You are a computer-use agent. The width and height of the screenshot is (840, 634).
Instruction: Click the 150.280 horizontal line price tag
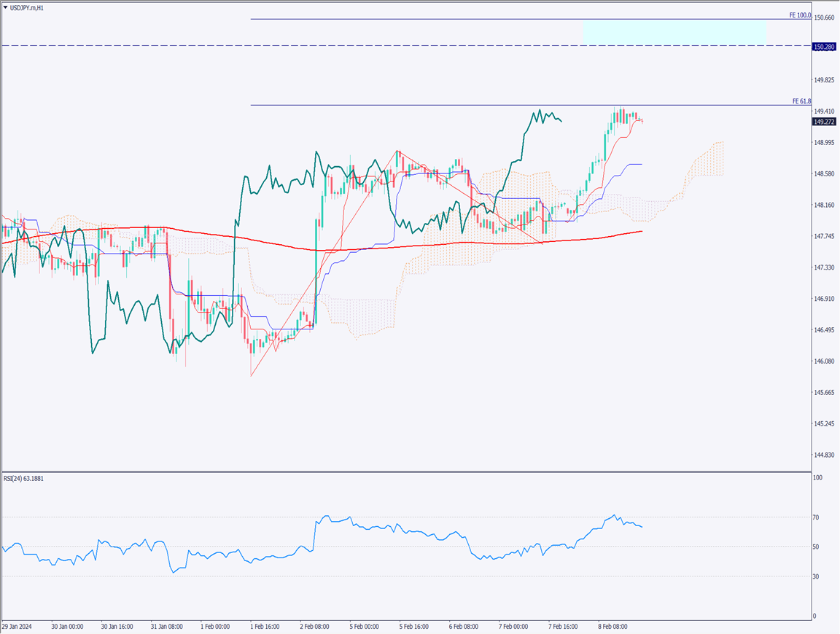point(823,47)
